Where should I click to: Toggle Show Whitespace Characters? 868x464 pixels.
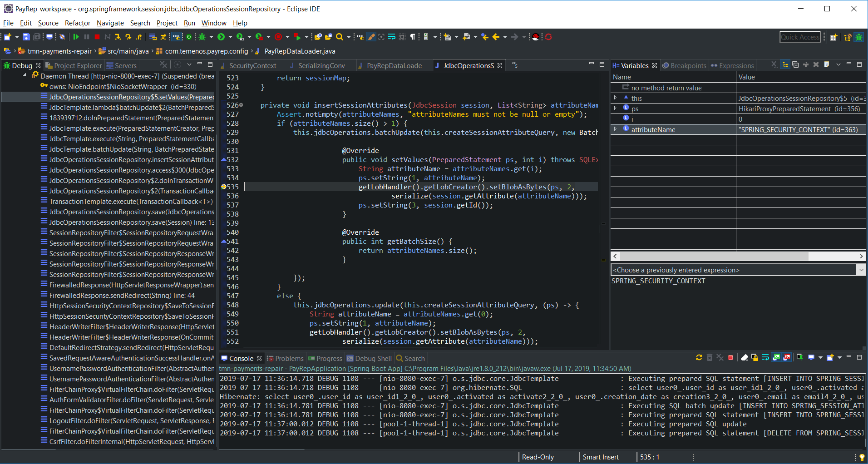[413, 37]
